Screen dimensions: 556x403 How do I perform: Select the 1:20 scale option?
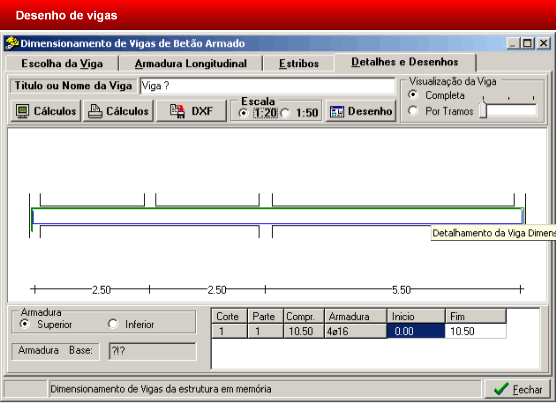[x=243, y=113]
